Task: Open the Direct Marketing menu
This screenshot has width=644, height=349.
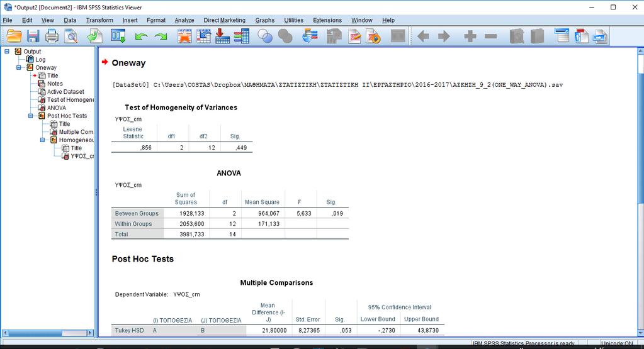Action: pos(224,20)
